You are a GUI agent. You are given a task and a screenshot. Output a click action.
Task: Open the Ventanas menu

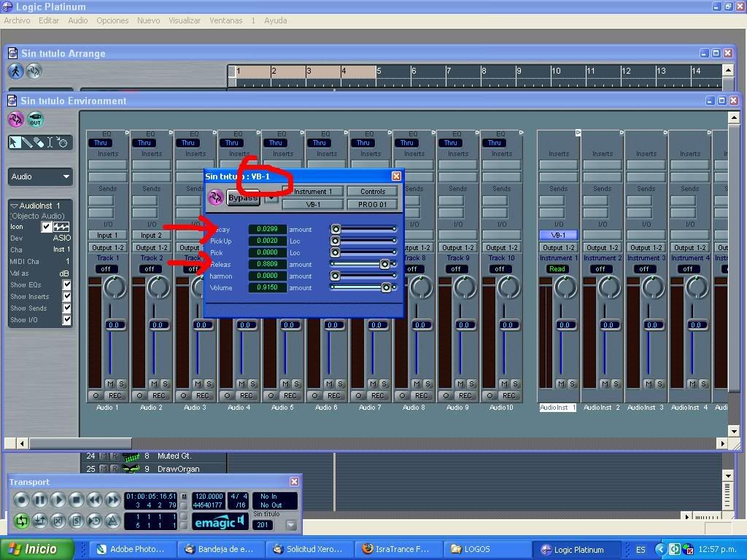(226, 20)
